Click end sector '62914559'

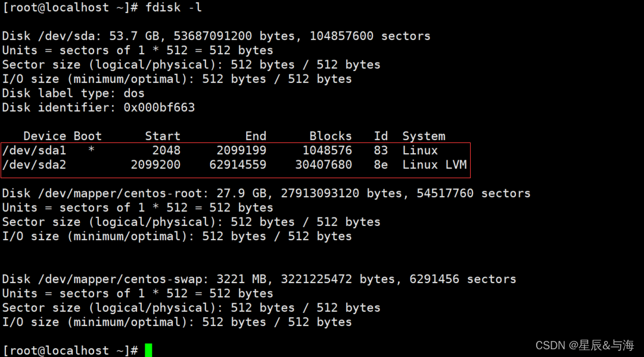click(238, 164)
